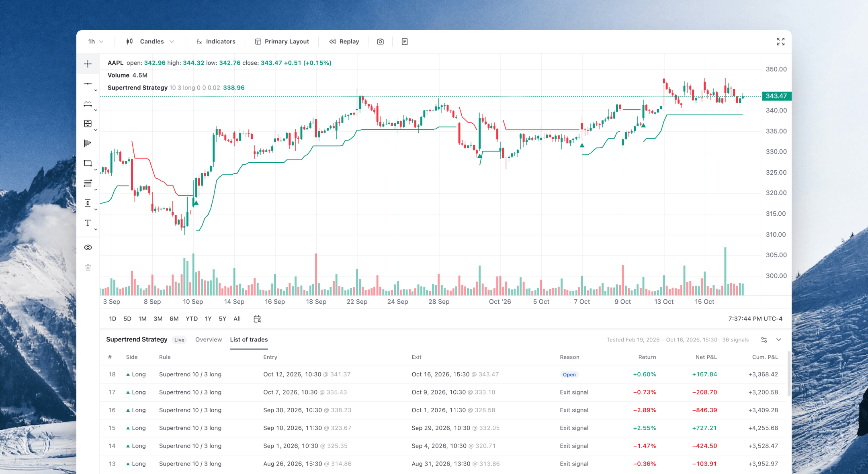The image size is (868, 474).
Task: Select the List of trades tab
Action: [x=249, y=339]
